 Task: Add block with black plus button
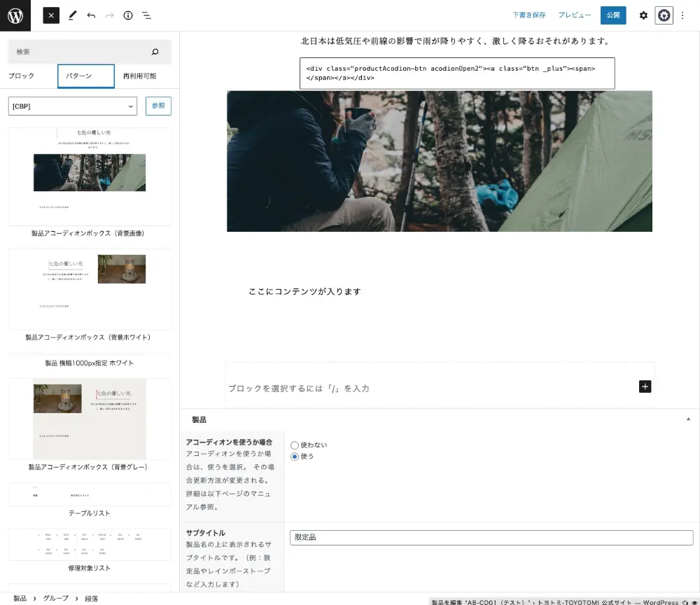coord(645,387)
